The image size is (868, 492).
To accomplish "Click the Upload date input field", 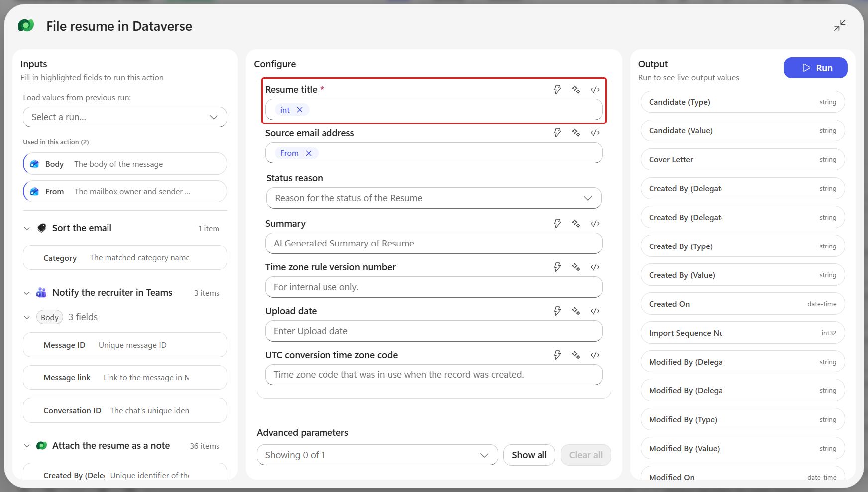I will [434, 331].
